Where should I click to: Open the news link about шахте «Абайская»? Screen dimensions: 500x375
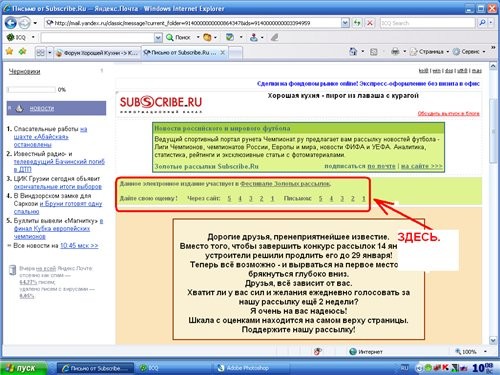[x=51, y=137]
